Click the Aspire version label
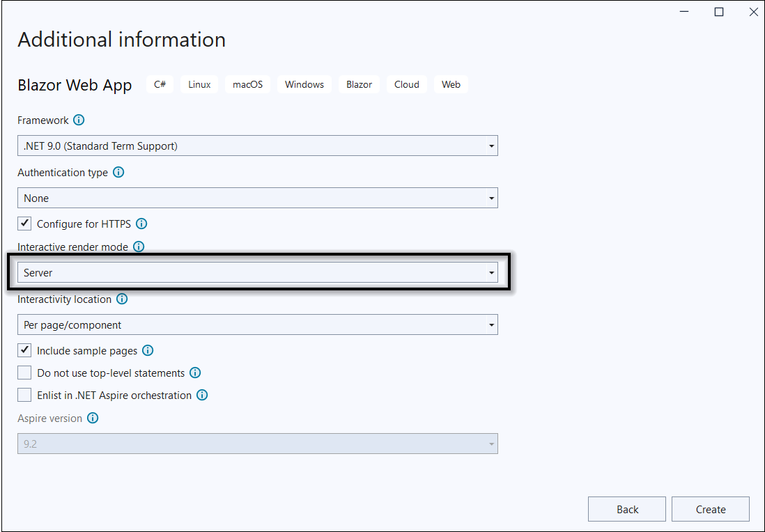Screen dimensions: 765x532 tap(49, 418)
